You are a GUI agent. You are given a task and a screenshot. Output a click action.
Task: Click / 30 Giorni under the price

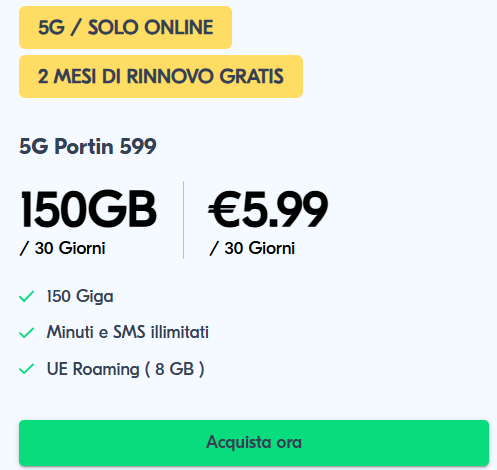[x=252, y=248]
